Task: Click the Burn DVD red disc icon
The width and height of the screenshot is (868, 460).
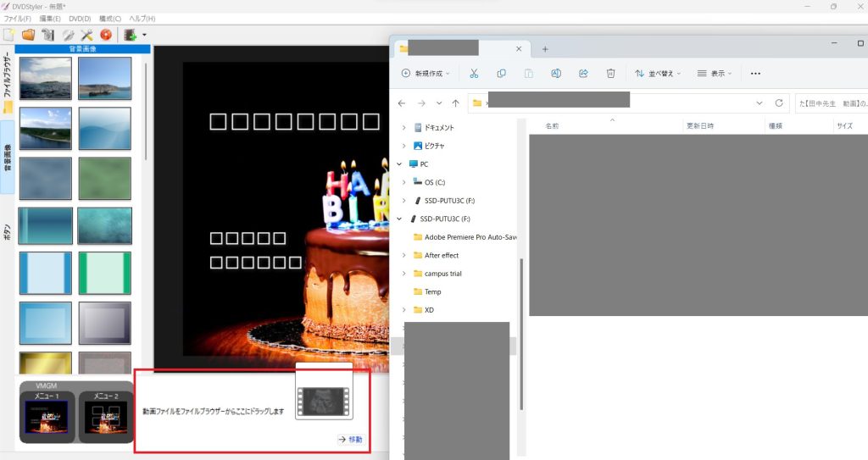Action: point(106,35)
